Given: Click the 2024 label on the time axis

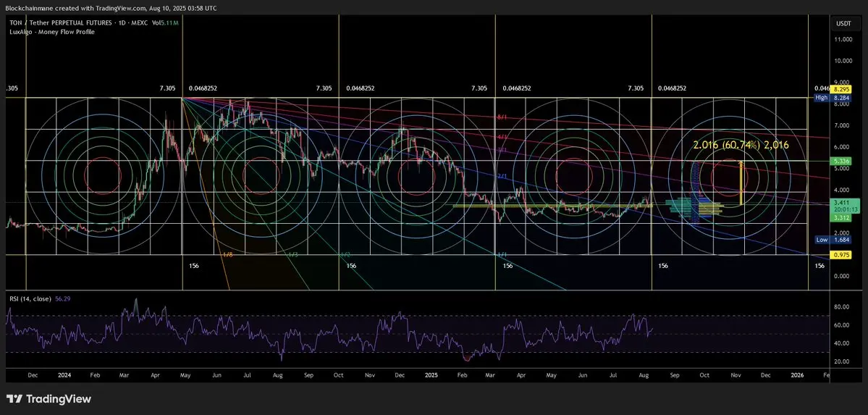Looking at the screenshot, I should [65, 375].
